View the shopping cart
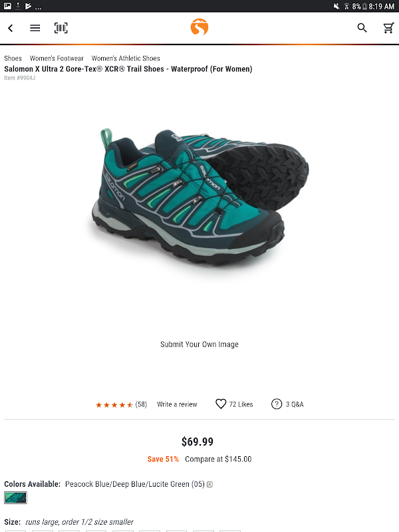The width and height of the screenshot is (399, 532). (388, 28)
